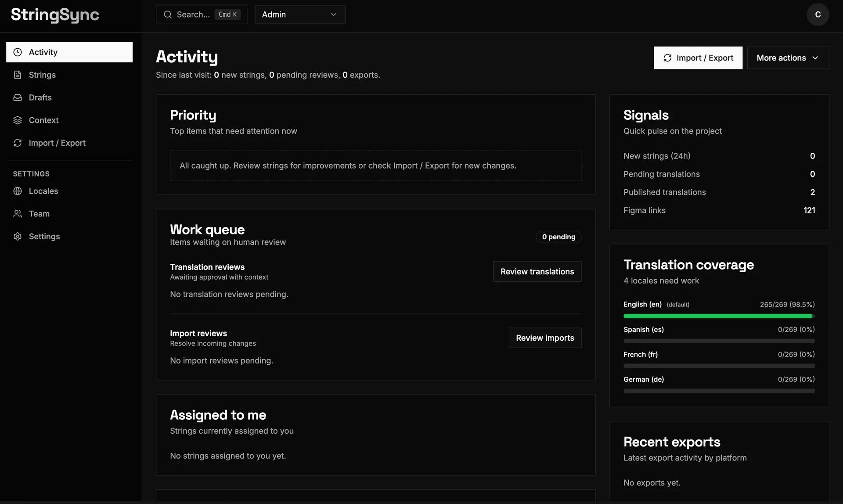Click the Spanish (es) coverage progress bar

[x=719, y=341]
